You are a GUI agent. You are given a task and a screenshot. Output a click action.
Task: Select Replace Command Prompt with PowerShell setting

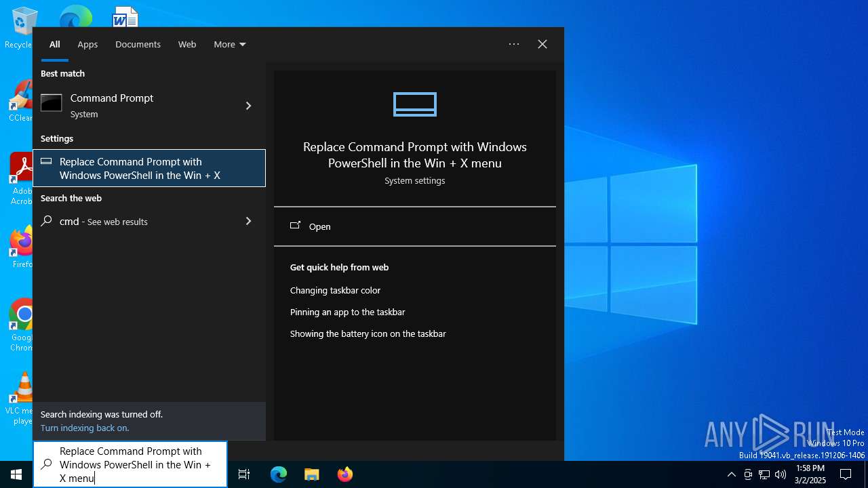149,168
